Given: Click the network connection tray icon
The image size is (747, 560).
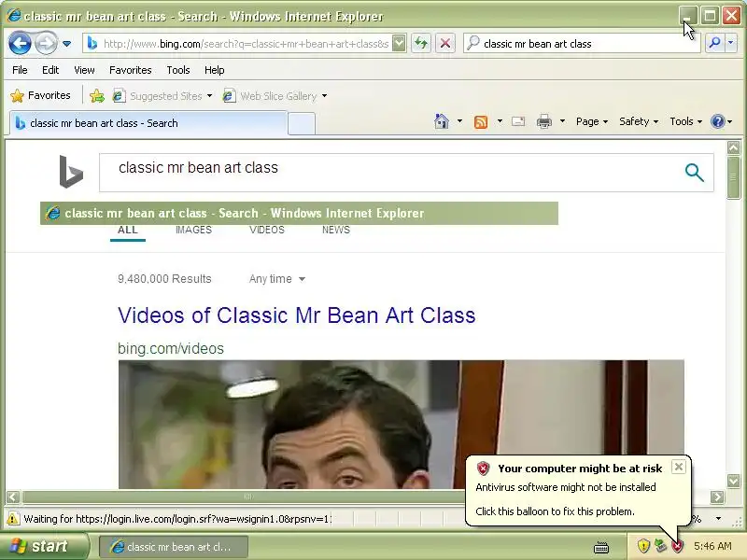Looking at the screenshot, I should 660,546.
